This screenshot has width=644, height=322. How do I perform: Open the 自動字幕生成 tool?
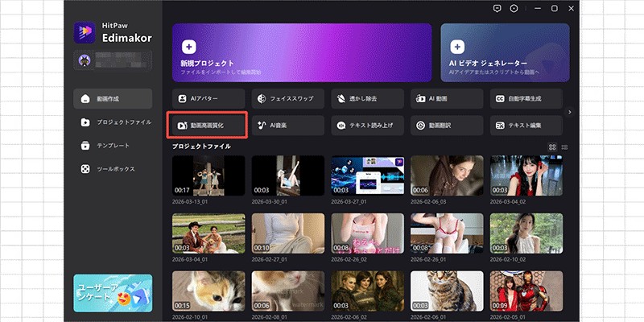526,98
